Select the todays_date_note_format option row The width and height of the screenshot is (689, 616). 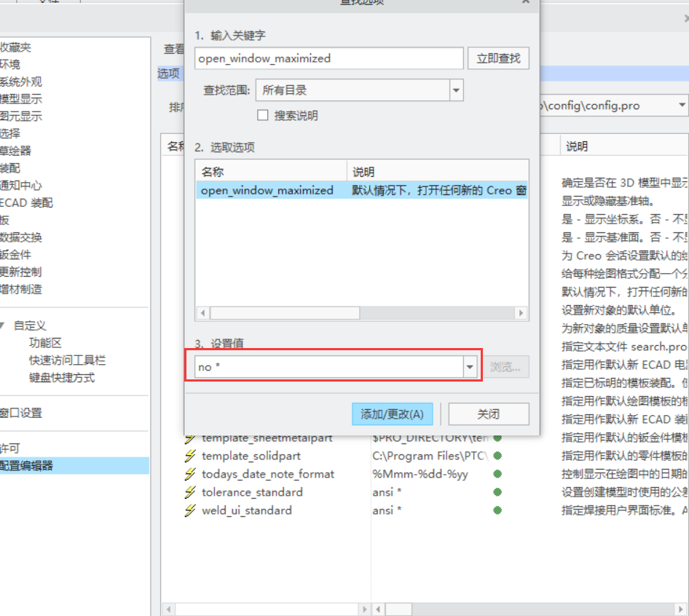click(268, 474)
